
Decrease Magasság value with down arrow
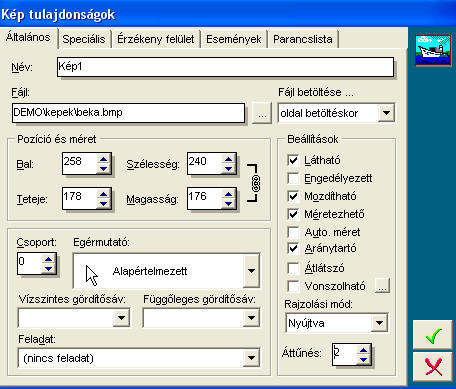click(228, 203)
